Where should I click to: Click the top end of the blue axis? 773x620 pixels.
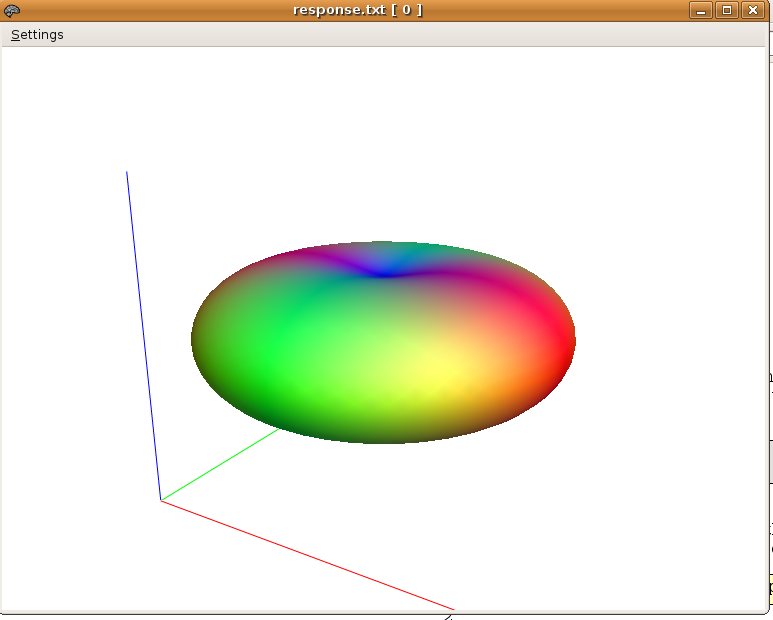tap(127, 174)
